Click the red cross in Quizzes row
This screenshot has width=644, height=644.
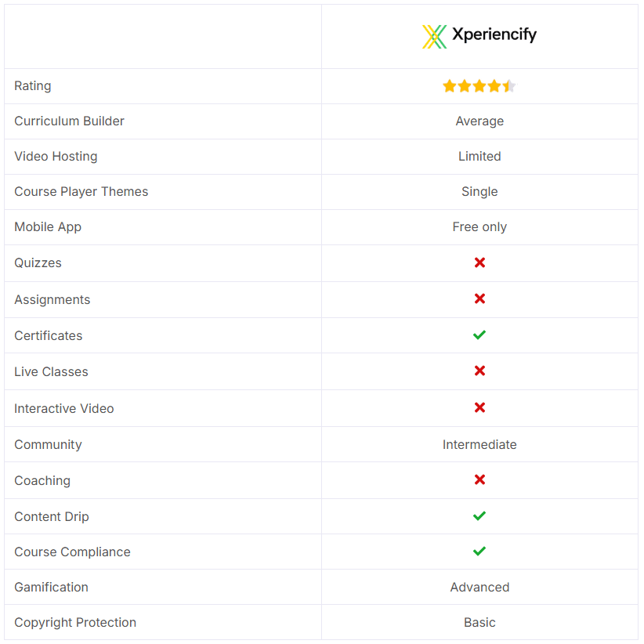click(479, 262)
